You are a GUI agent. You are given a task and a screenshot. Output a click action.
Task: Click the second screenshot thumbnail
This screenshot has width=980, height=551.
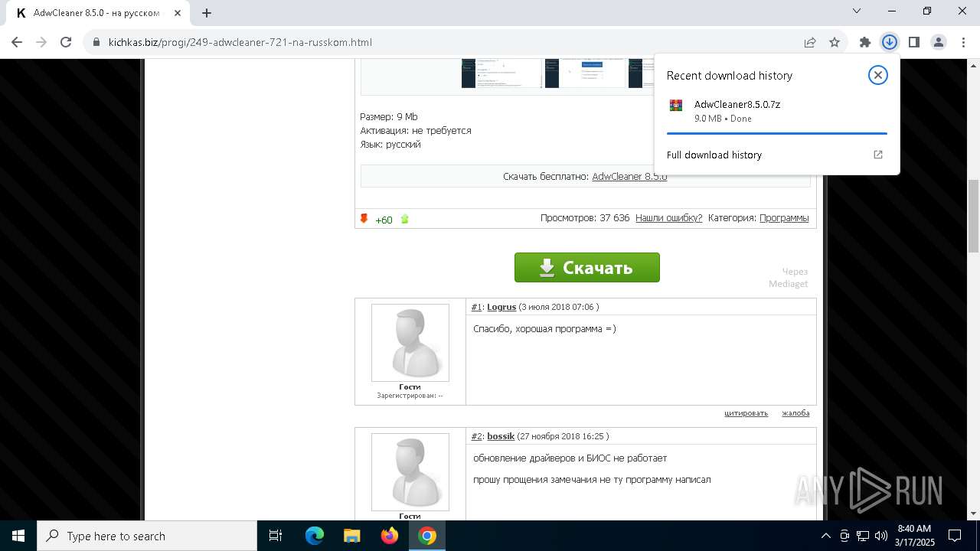(x=585, y=73)
